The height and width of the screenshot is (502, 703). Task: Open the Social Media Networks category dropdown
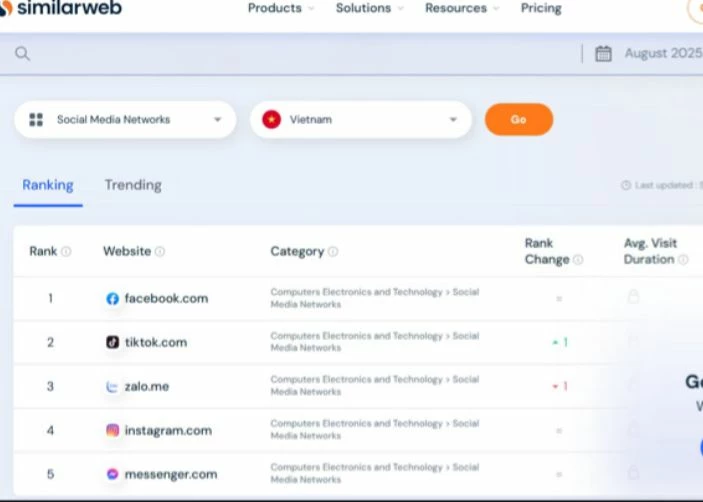point(125,120)
